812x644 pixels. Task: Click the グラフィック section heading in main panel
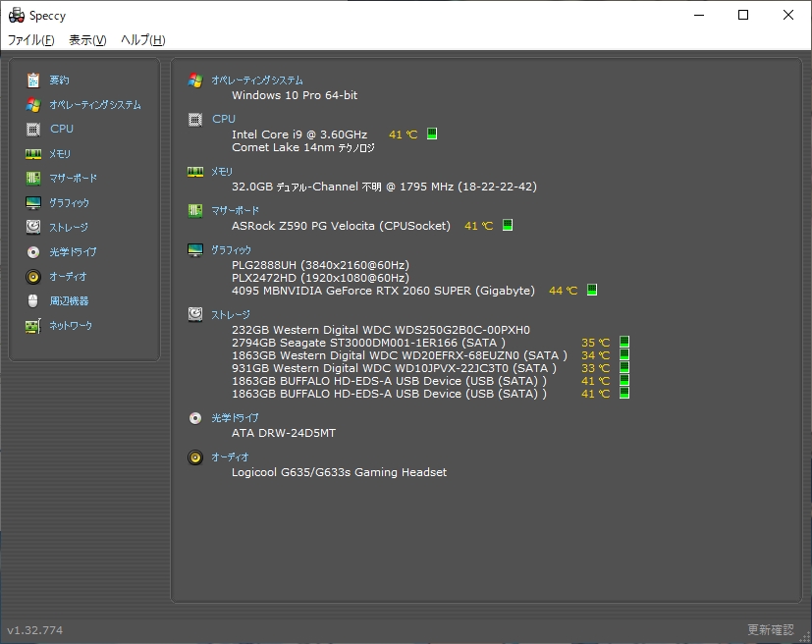click(x=232, y=250)
